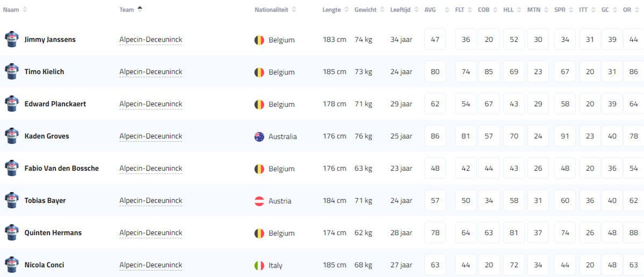This screenshot has width=644, height=277.
Task: Click Kaden Groves' SPR value 91
Action: pyautogui.click(x=564, y=136)
